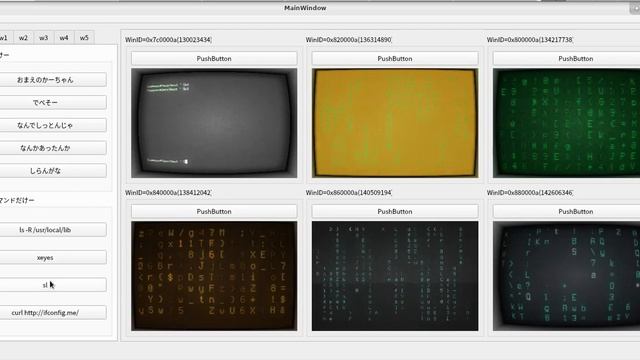Click the WinID=0x820000a label
The width and height of the screenshot is (640, 360).
pos(349,40)
